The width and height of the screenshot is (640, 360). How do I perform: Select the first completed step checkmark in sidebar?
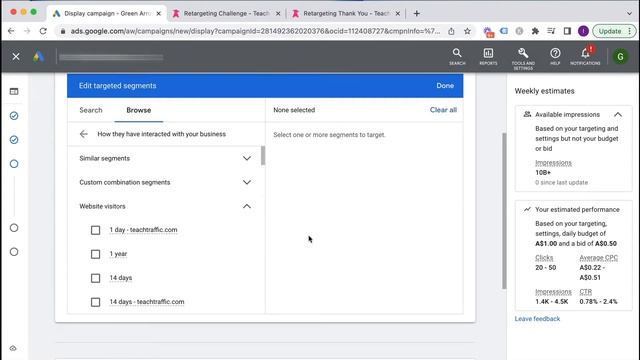14,116
